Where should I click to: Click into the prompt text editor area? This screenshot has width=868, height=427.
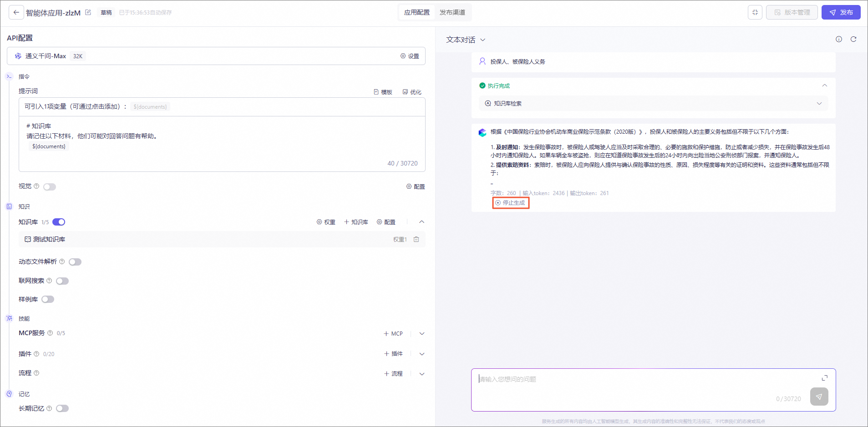point(222,144)
